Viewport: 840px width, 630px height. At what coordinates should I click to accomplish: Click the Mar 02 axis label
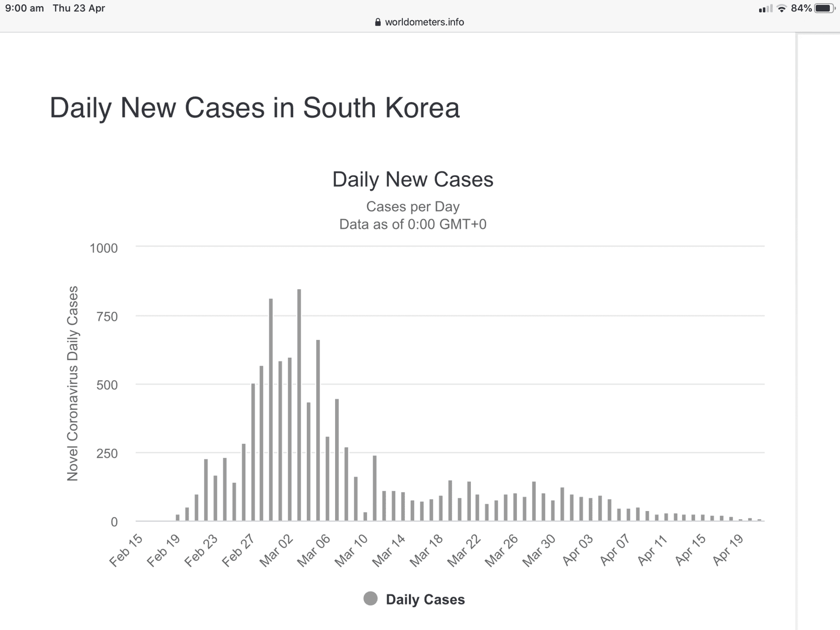pos(276,550)
